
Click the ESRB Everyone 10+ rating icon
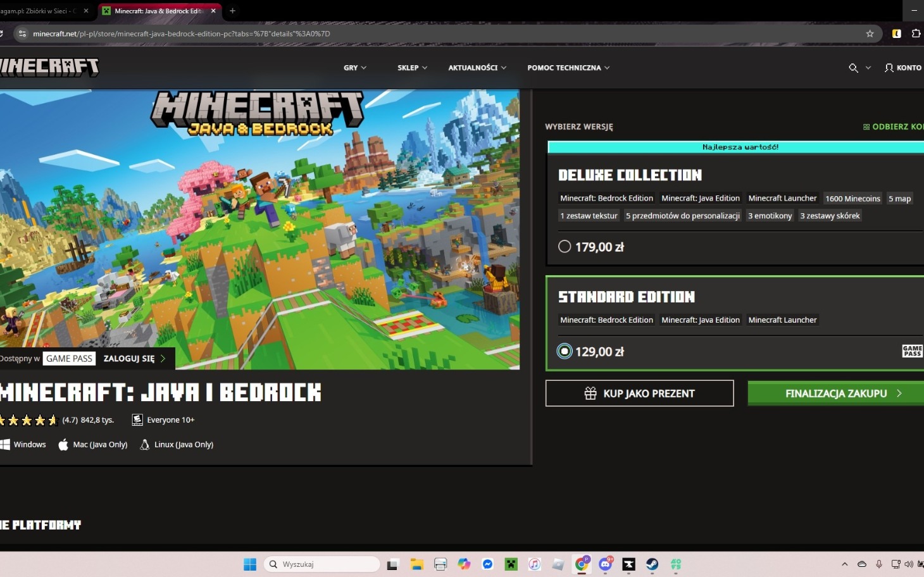coord(137,419)
